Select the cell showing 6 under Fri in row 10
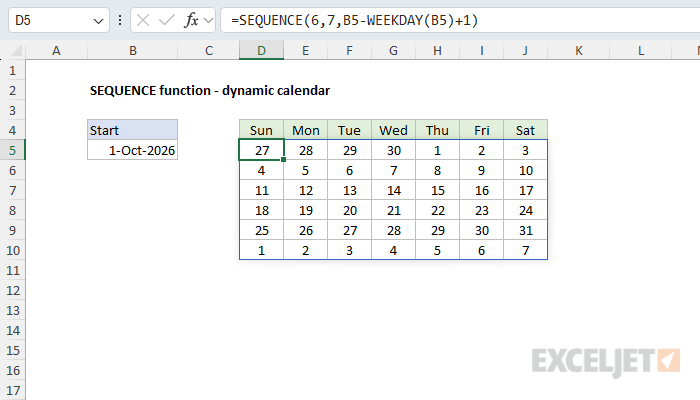Image resolution: width=700 pixels, height=400 pixels. (x=482, y=250)
